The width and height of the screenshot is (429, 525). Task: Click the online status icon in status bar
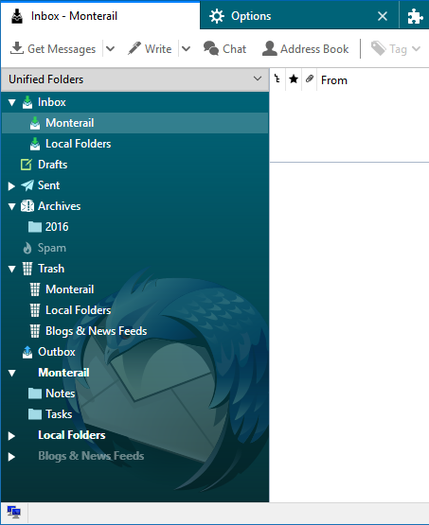coord(14,512)
